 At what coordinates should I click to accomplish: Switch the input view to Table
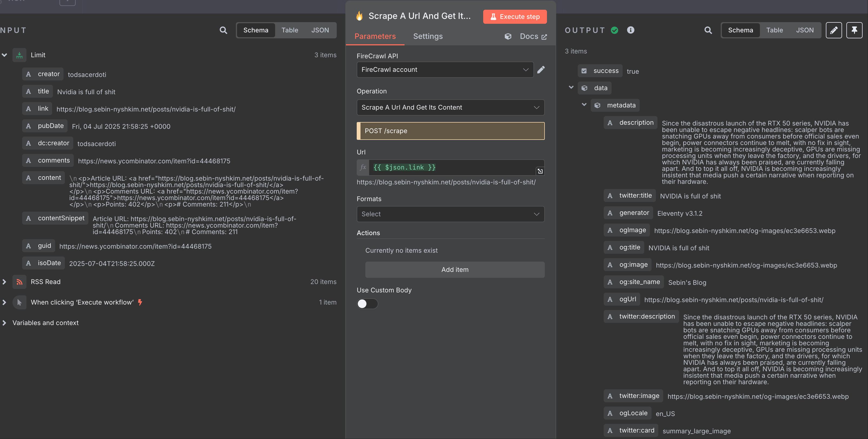pos(289,30)
